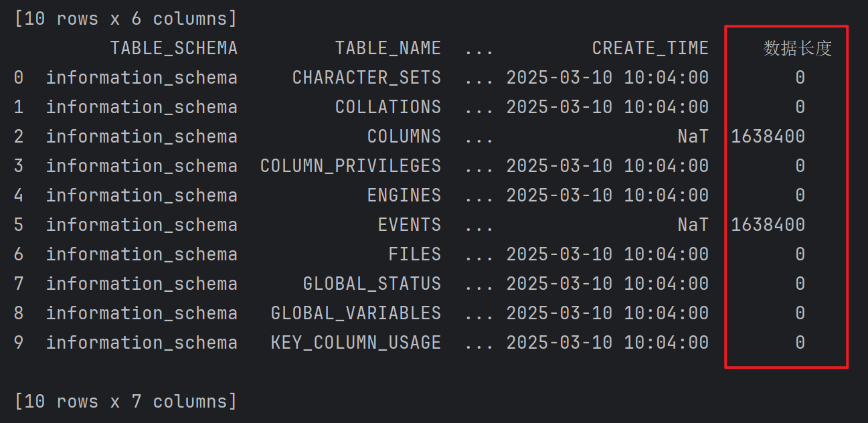The height and width of the screenshot is (423, 868).
Task: Click the TABLE_SCHEMA column header
Action: tap(173, 48)
